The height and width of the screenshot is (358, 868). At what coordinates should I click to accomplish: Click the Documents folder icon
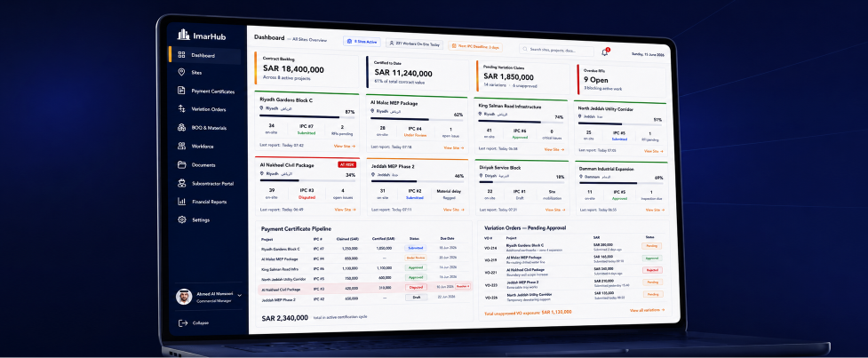[181, 165]
